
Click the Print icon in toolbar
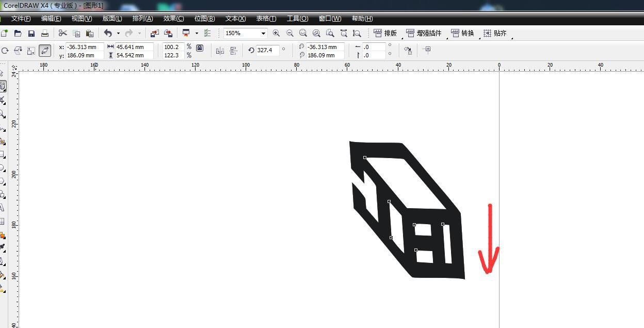pyautogui.click(x=45, y=33)
